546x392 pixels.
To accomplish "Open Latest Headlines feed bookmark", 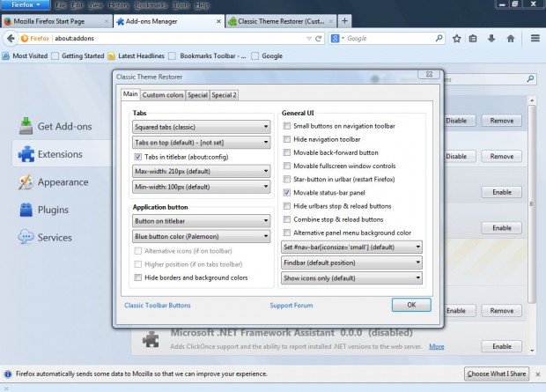I will pyautogui.click(x=136, y=55).
